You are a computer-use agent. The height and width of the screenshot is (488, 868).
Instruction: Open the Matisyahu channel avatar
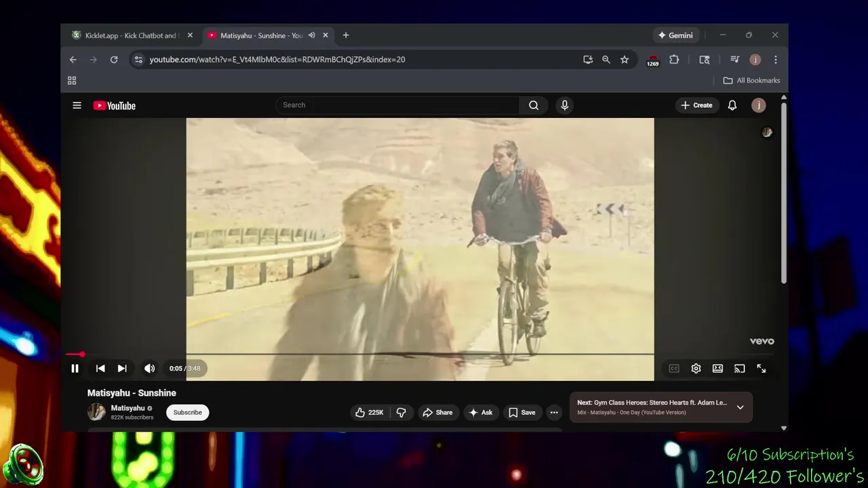click(96, 411)
